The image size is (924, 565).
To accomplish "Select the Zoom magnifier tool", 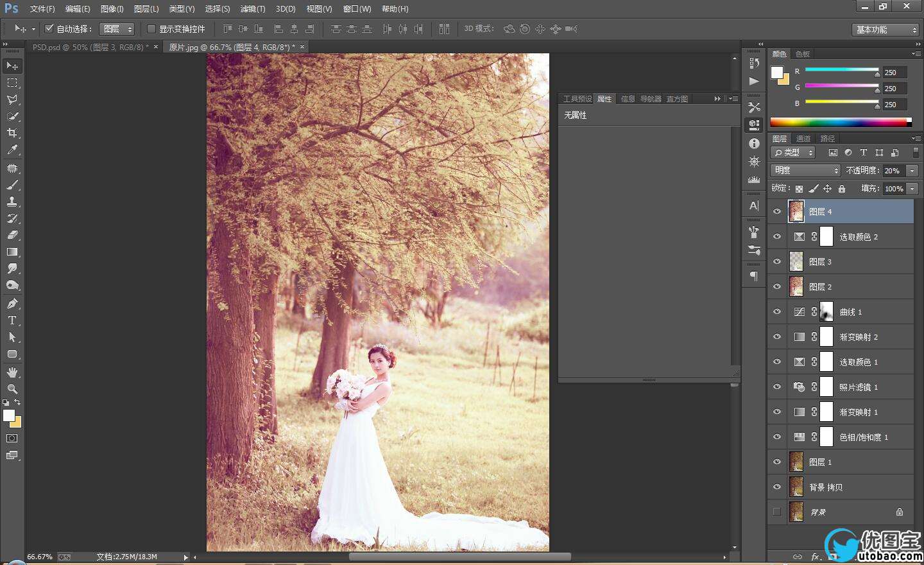I will click(12, 389).
